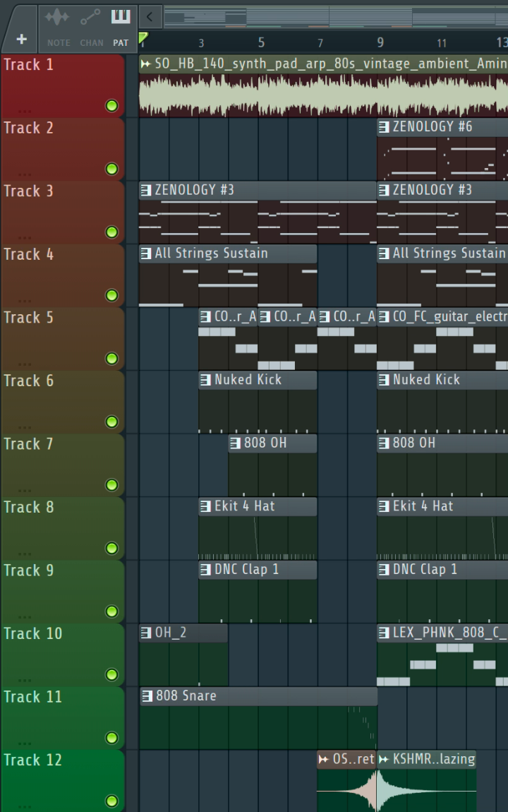508x812 pixels.
Task: Click pattern icon of CO..r_A clip at bar 7
Action: tap(325, 316)
